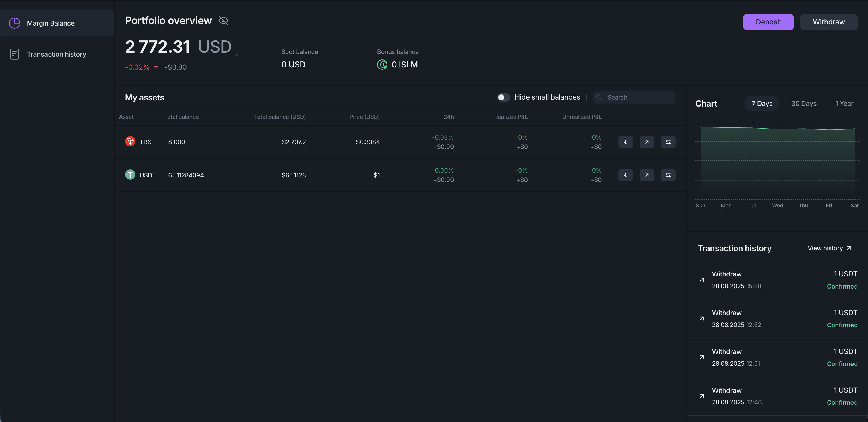Open the deposit icon on the USDT row
The height and width of the screenshot is (422, 868).
click(x=625, y=175)
